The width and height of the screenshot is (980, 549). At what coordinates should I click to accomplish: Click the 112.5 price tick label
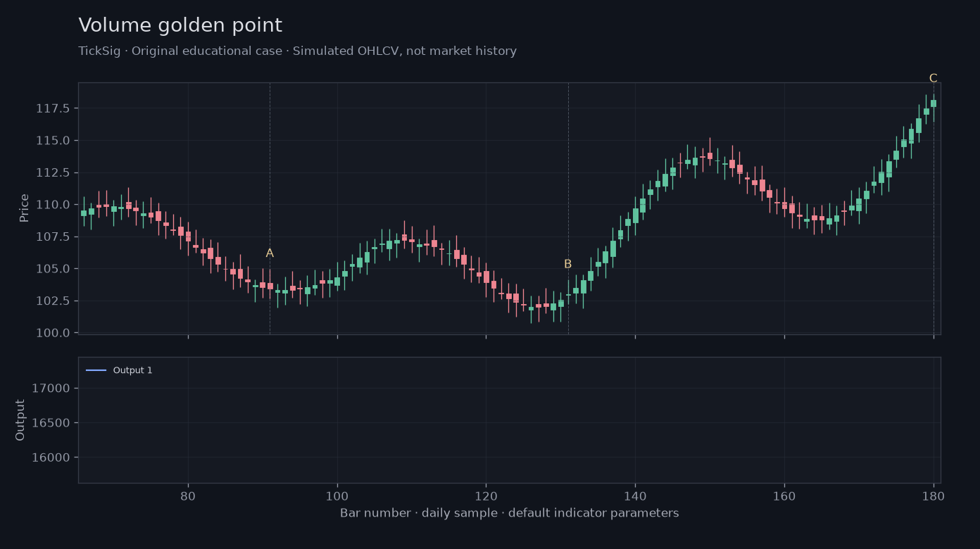point(53,172)
